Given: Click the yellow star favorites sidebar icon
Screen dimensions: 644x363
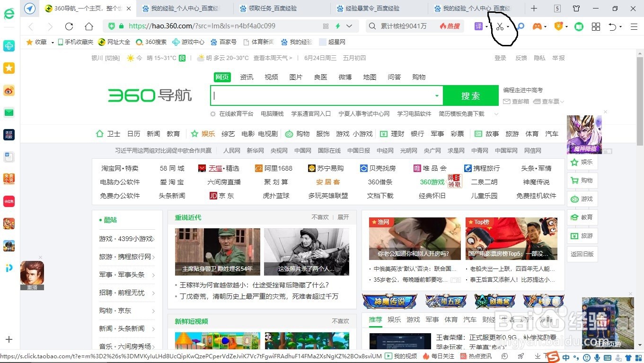Looking at the screenshot, I should [x=9, y=68].
